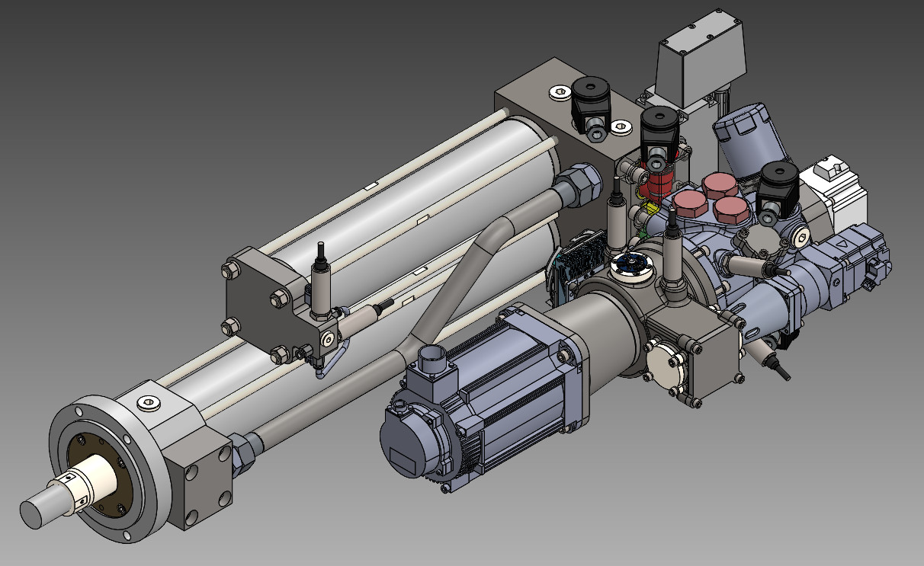924x566 pixels.
Task: Select the red valve cartridge
Action: tap(658, 183)
